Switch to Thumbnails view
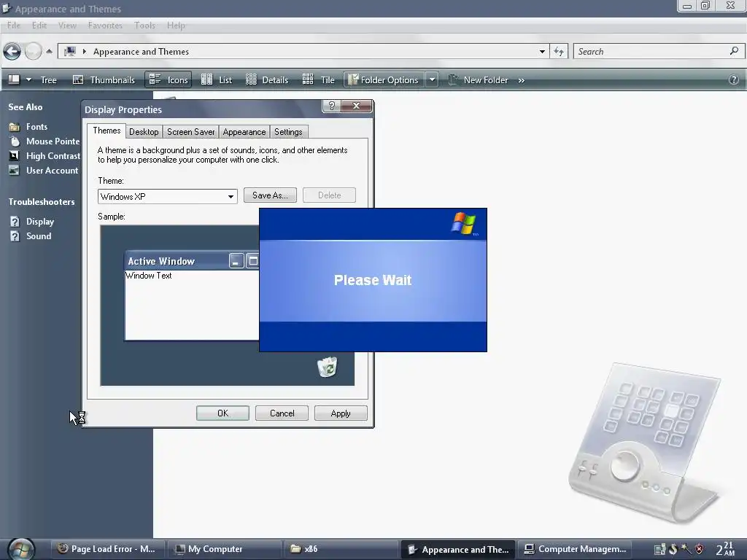 point(104,80)
